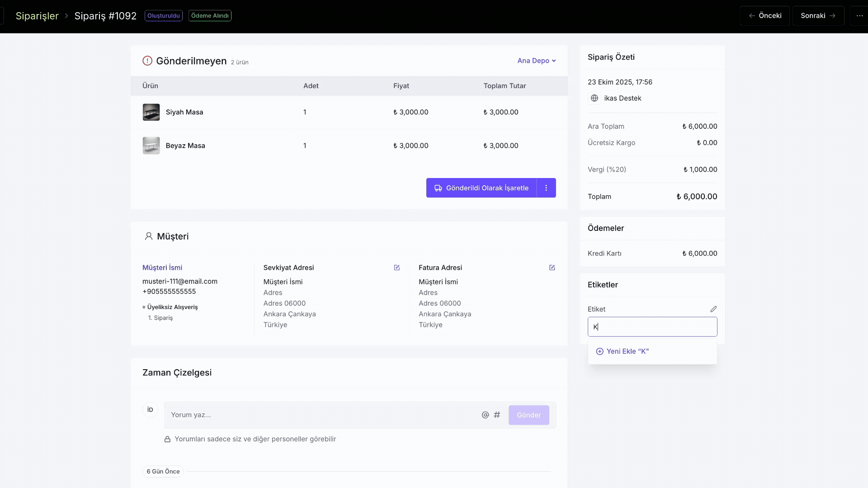Click the # hashtag icon in comment box
The image size is (868, 488).
pos(497,415)
